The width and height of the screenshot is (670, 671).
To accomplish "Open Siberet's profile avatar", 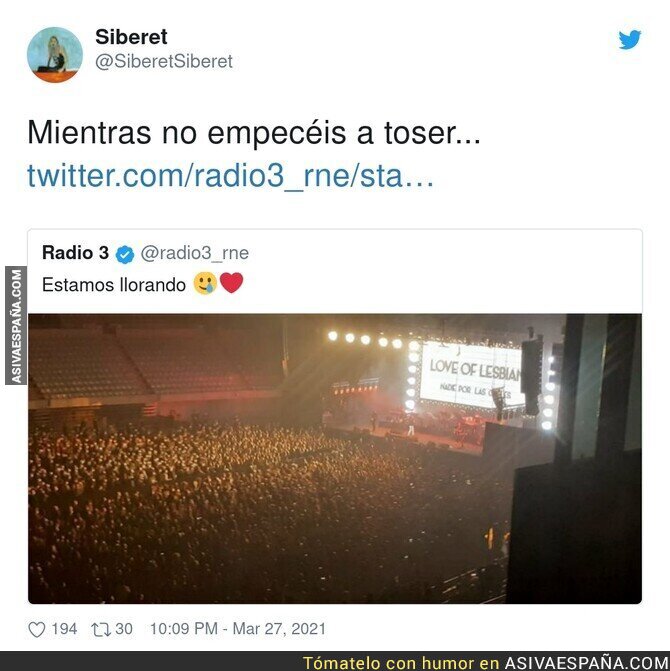I will click(55, 55).
